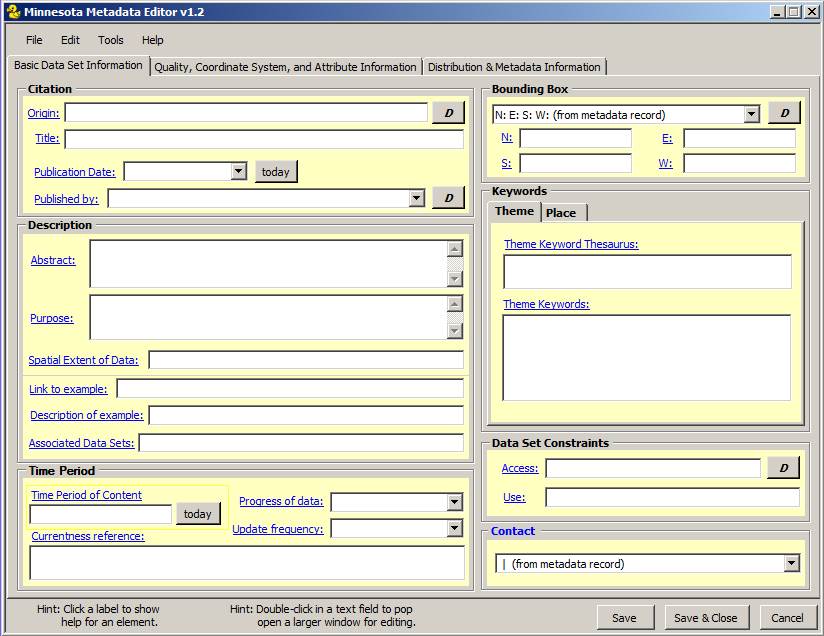The image size is (824, 636).
Task: Expand the Progress of data dropdown
Action: click(455, 502)
